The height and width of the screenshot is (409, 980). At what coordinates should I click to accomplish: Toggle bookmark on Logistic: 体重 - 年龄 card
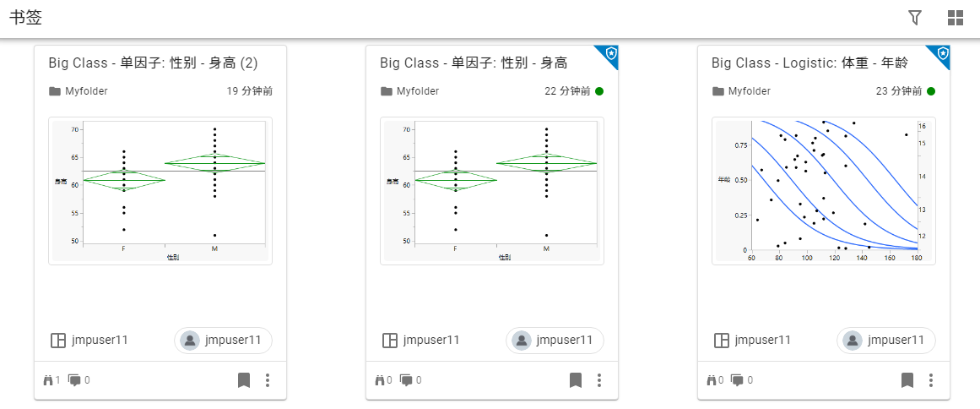tap(907, 380)
